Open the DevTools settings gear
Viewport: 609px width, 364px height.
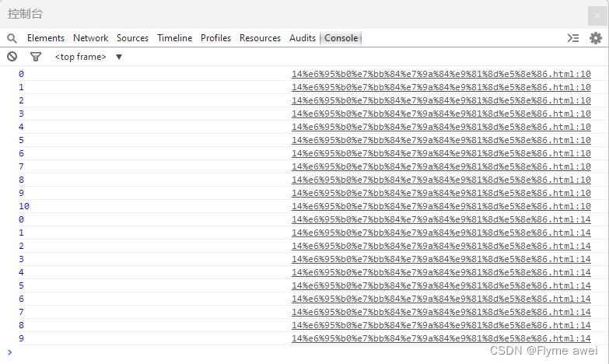[596, 38]
